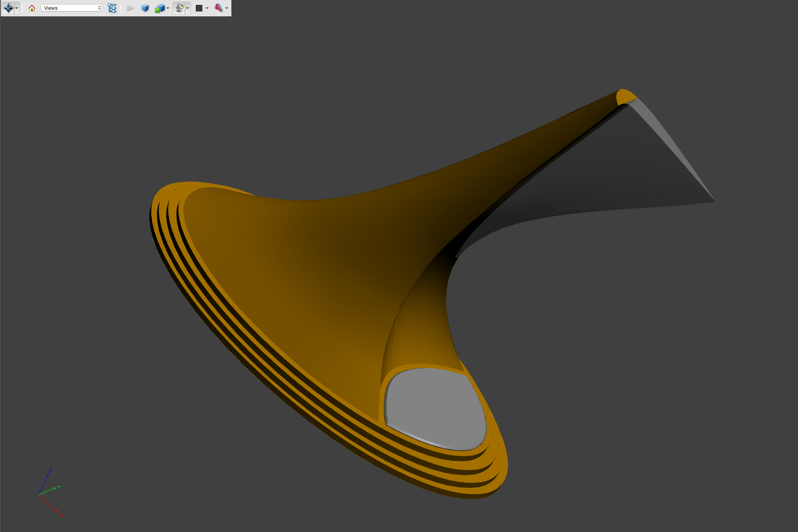The height and width of the screenshot is (532, 798).
Task: Select the rotate/pan navigation tool
Action: click(8, 8)
